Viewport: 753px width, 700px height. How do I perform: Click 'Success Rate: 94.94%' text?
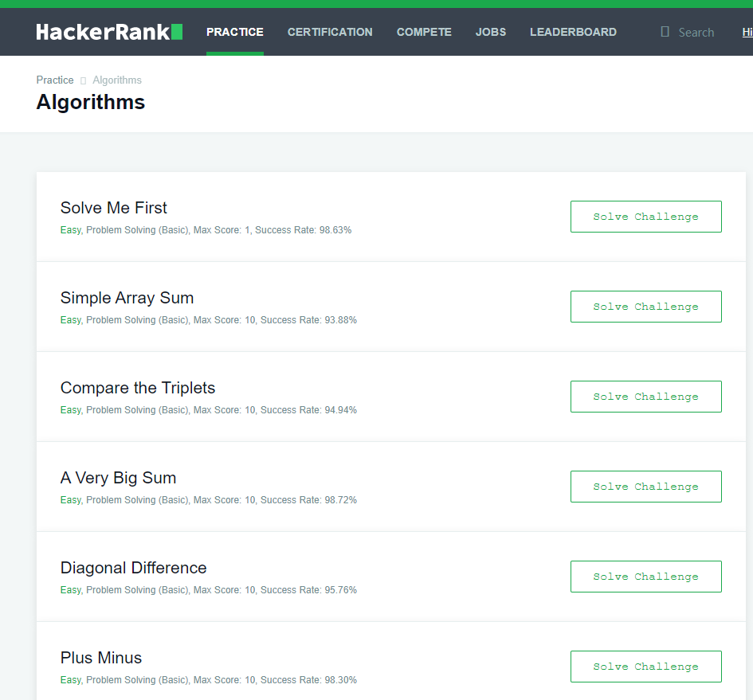click(309, 410)
